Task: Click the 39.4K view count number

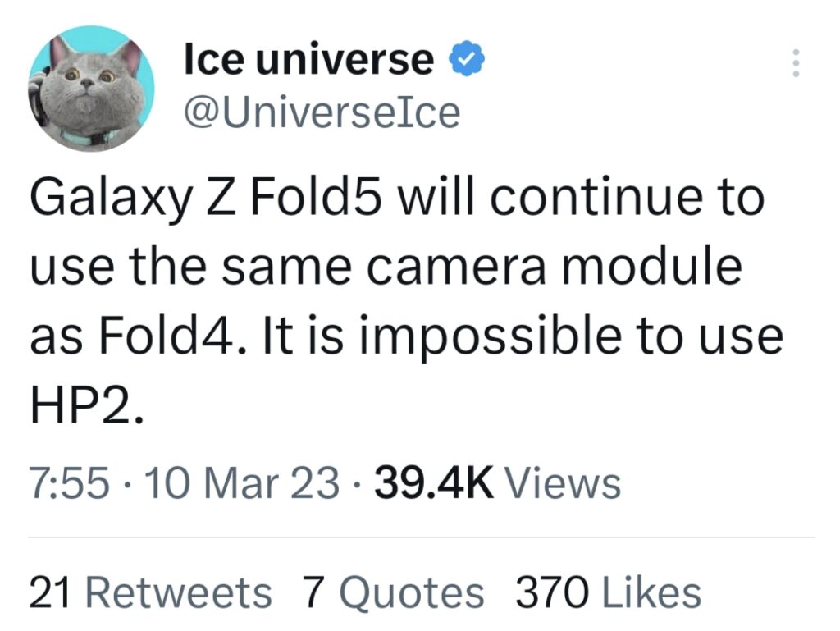Action: point(434,482)
